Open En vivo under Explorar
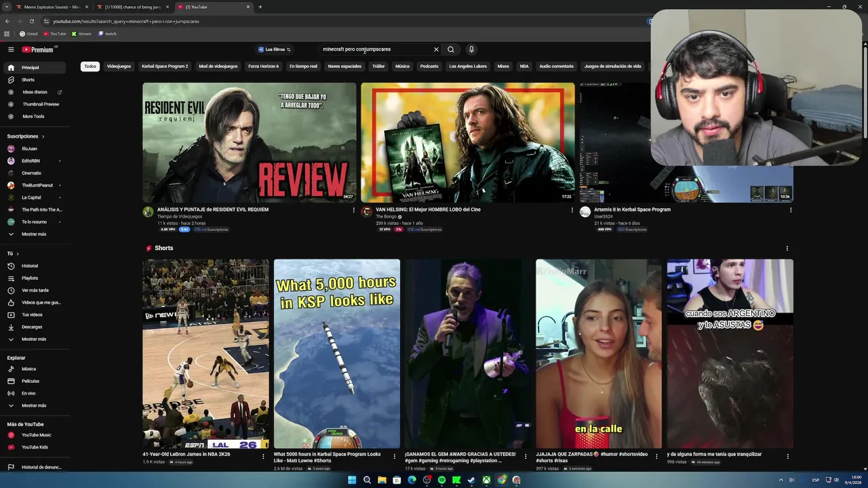This screenshot has height=488, width=868. point(35,394)
